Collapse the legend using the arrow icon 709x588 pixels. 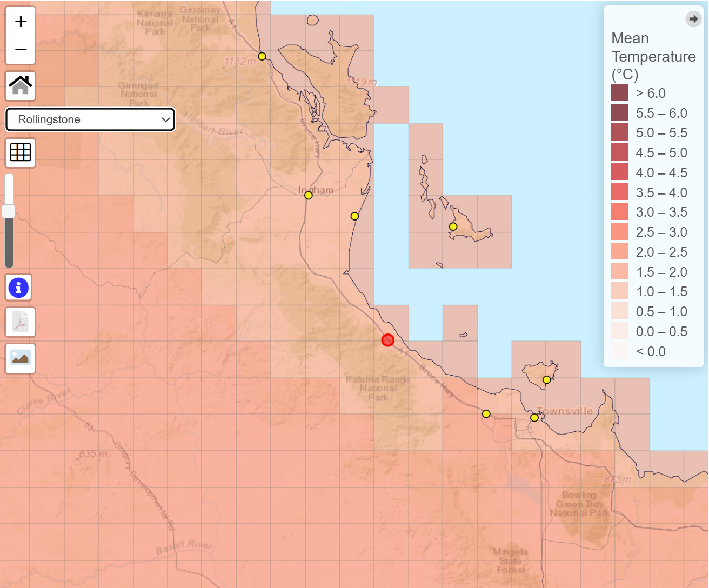[x=694, y=18]
